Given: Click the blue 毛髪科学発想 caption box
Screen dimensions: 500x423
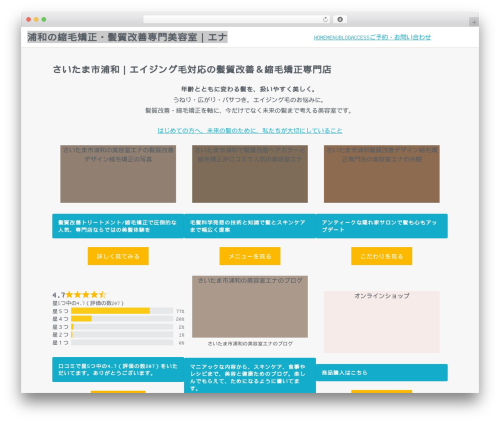Looking at the screenshot, I should coord(250,226).
